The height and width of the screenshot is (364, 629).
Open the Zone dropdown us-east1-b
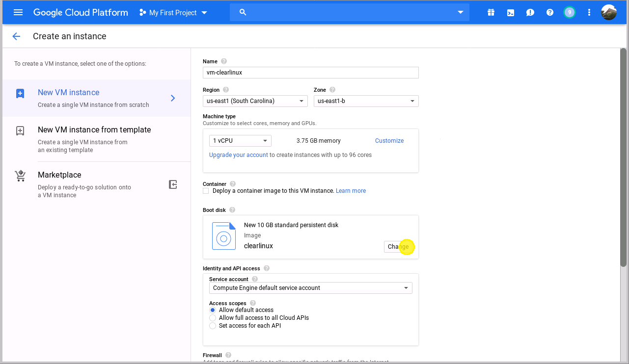click(366, 101)
